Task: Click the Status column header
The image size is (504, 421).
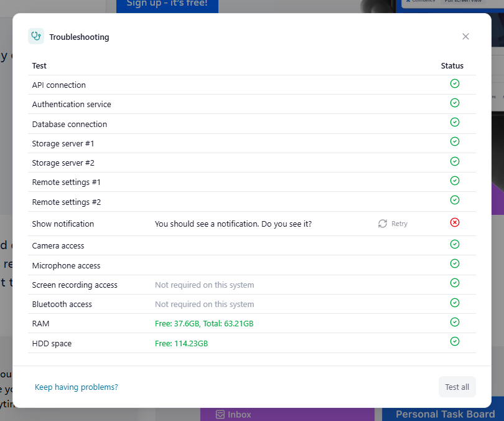Action: coord(452,65)
